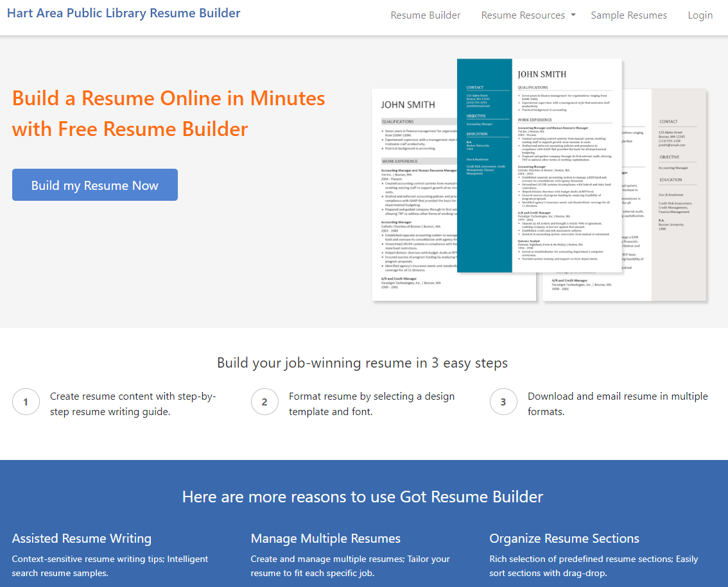
Task: Go to the Sample Resumes page
Action: pos(628,15)
